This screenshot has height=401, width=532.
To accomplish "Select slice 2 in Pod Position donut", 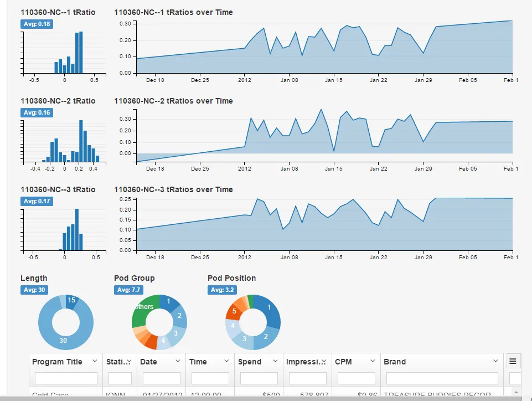I will tap(266, 337).
